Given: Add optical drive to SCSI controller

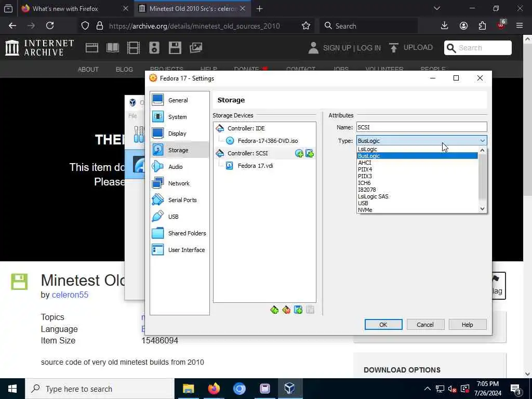Looking at the screenshot, I should [x=299, y=153].
